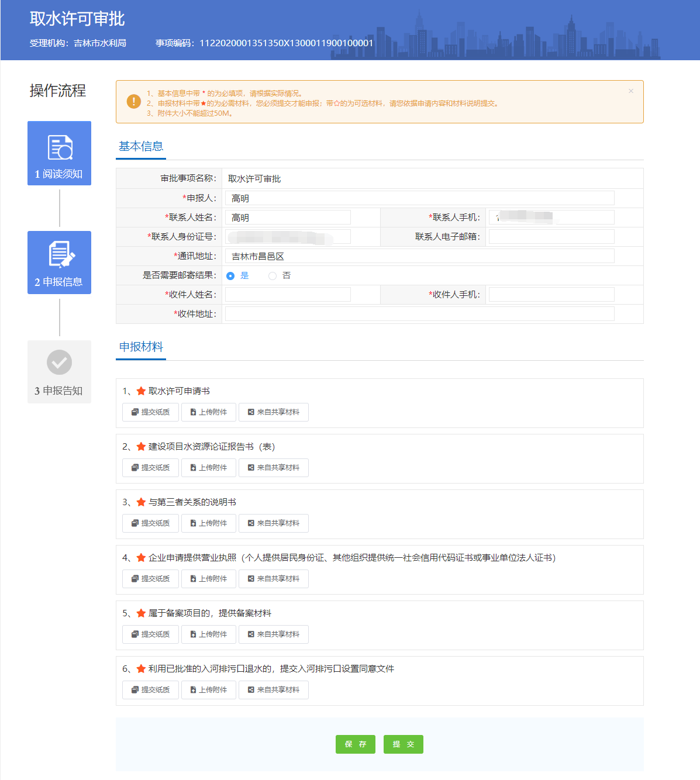Switch to the 申报材料 section header
The width and height of the screenshot is (700, 780).
coord(140,346)
